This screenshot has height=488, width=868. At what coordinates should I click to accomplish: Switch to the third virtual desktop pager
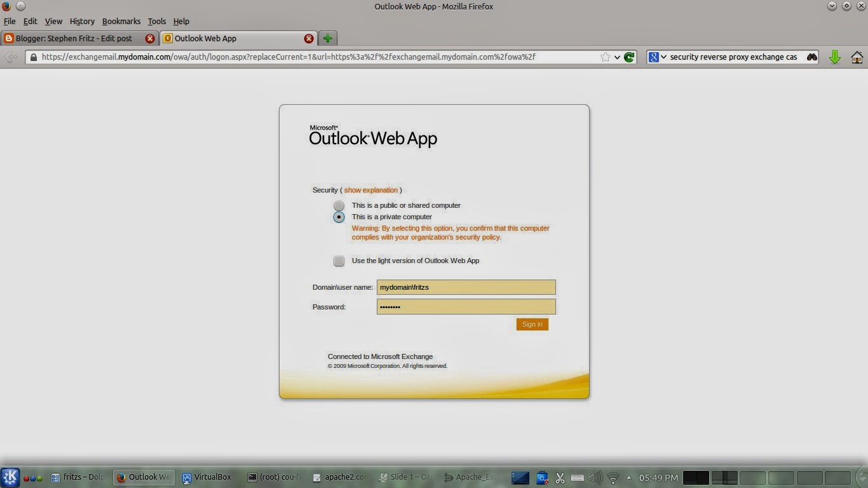[752, 477]
